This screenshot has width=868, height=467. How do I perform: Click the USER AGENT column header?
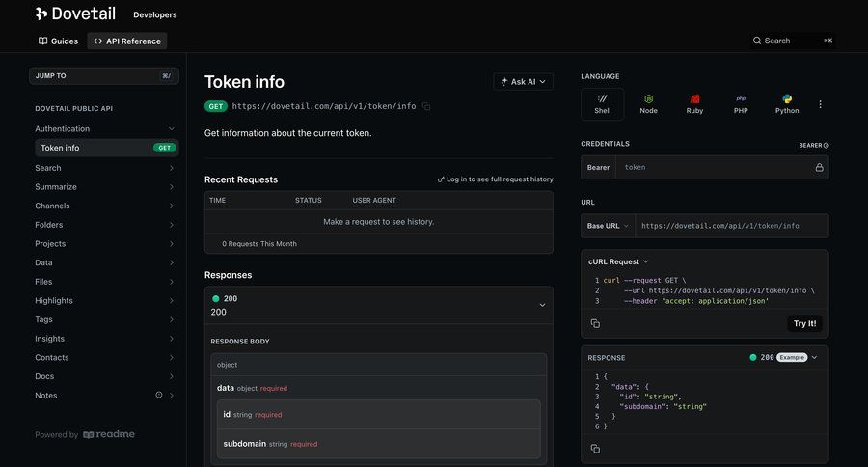click(x=374, y=200)
